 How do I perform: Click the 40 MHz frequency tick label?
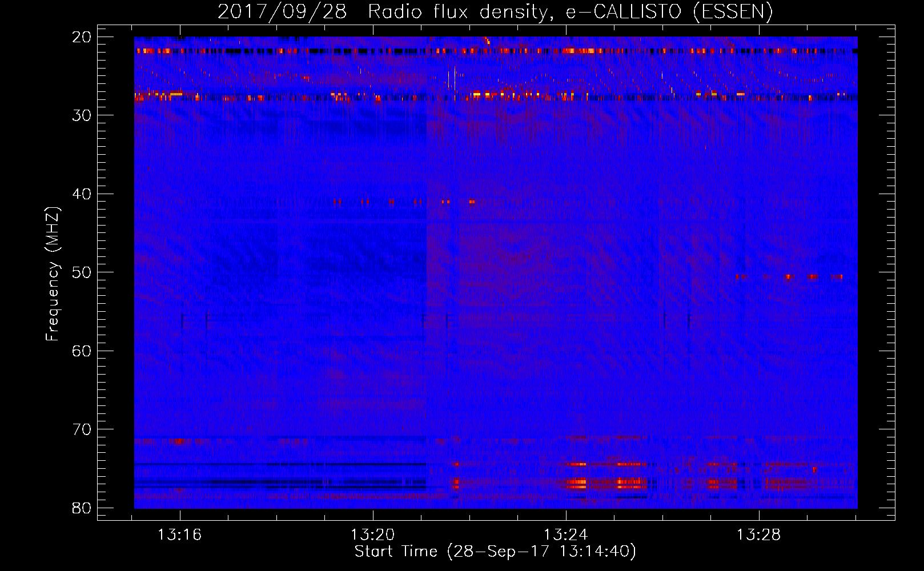(x=82, y=194)
